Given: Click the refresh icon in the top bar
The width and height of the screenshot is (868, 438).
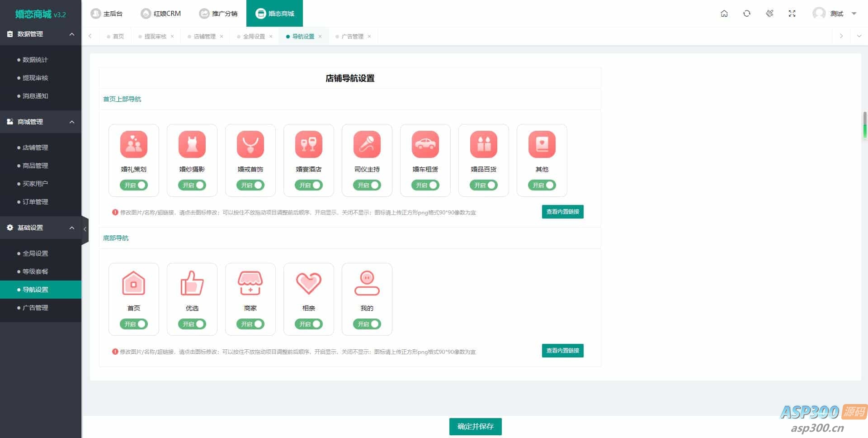Looking at the screenshot, I should point(746,14).
